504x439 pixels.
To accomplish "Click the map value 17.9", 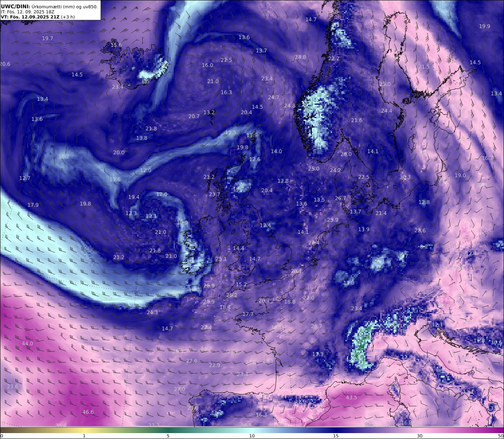I will click(33, 205).
